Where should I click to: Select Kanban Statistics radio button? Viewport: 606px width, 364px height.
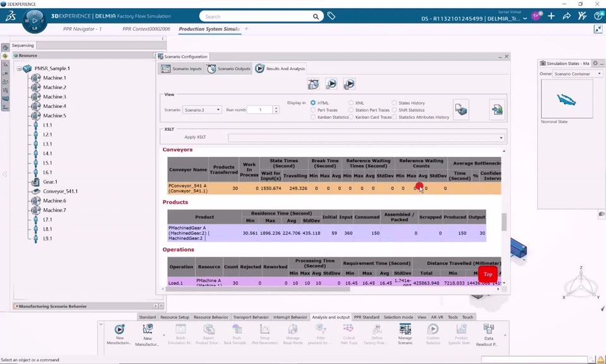313,117
